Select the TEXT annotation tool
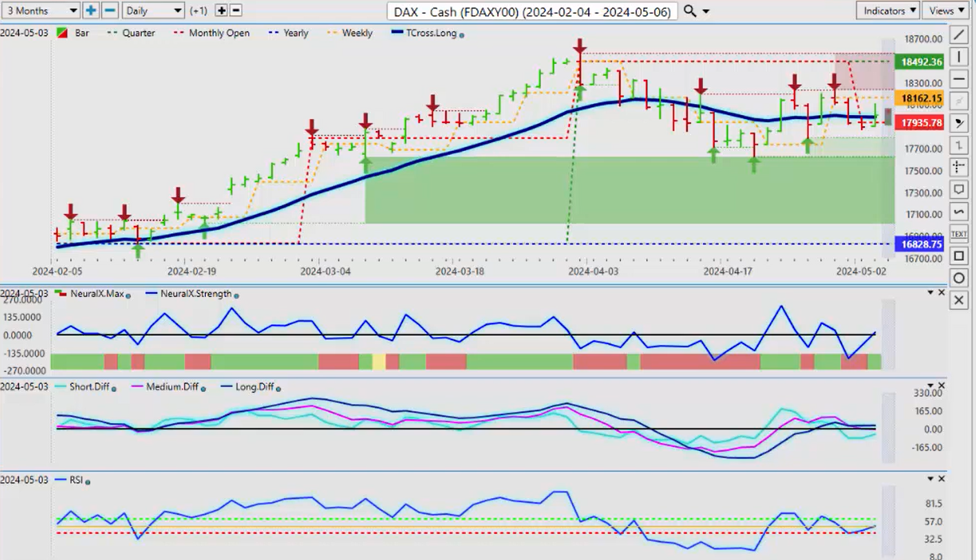This screenshot has height=560, width=976. click(x=959, y=234)
